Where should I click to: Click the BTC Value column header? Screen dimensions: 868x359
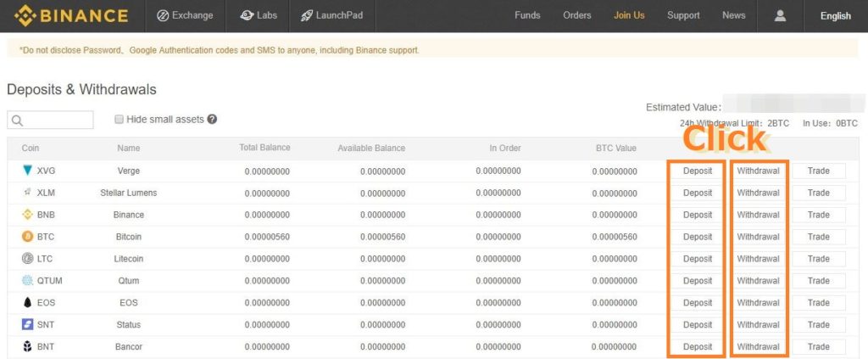(x=616, y=148)
